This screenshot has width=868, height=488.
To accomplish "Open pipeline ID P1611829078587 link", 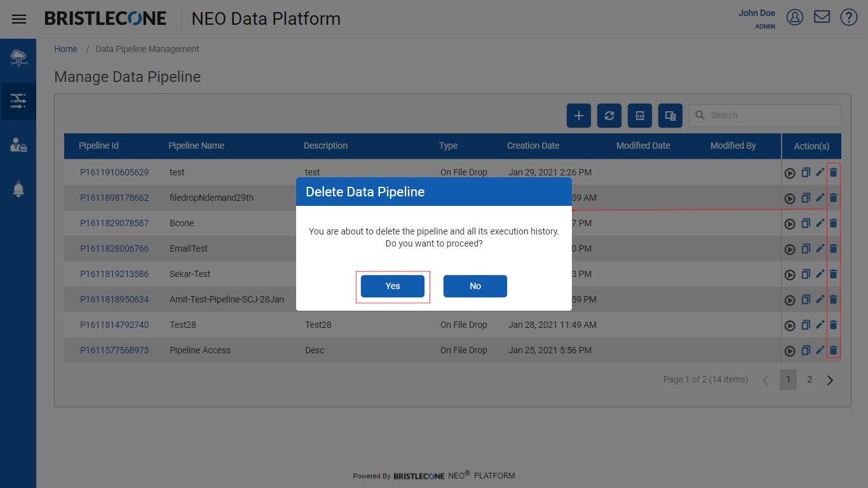I will [x=114, y=223].
